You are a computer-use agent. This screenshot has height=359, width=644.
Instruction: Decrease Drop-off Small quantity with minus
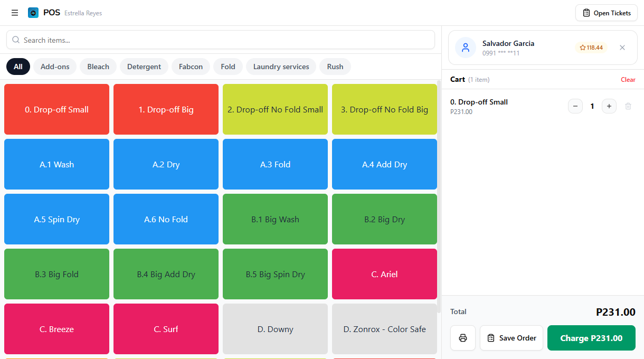point(575,106)
